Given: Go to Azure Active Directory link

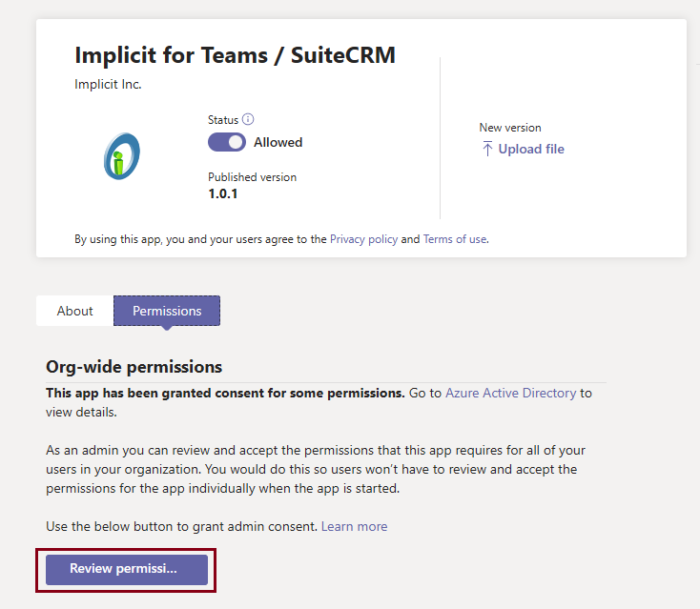Looking at the screenshot, I should (510, 393).
